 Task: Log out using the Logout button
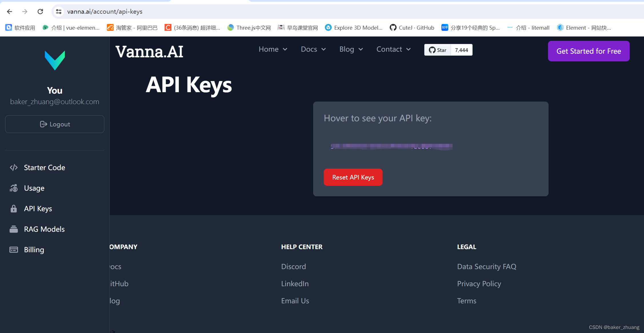coord(55,124)
